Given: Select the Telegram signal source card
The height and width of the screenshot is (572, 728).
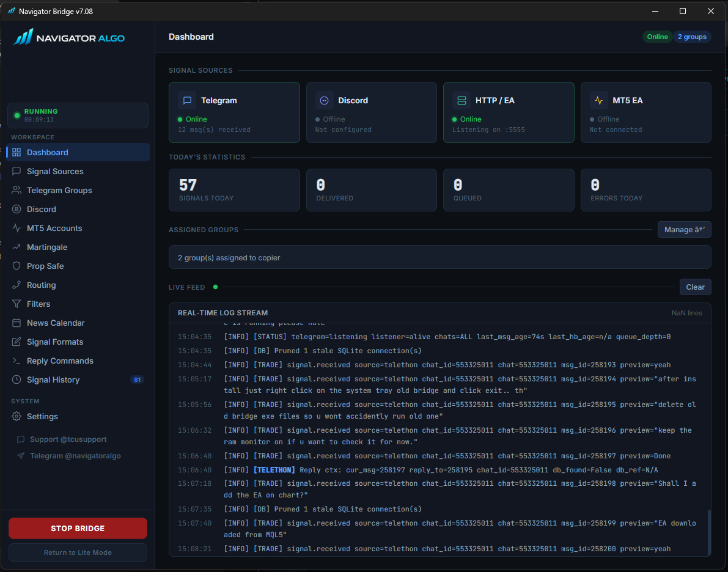Looking at the screenshot, I should point(235,112).
